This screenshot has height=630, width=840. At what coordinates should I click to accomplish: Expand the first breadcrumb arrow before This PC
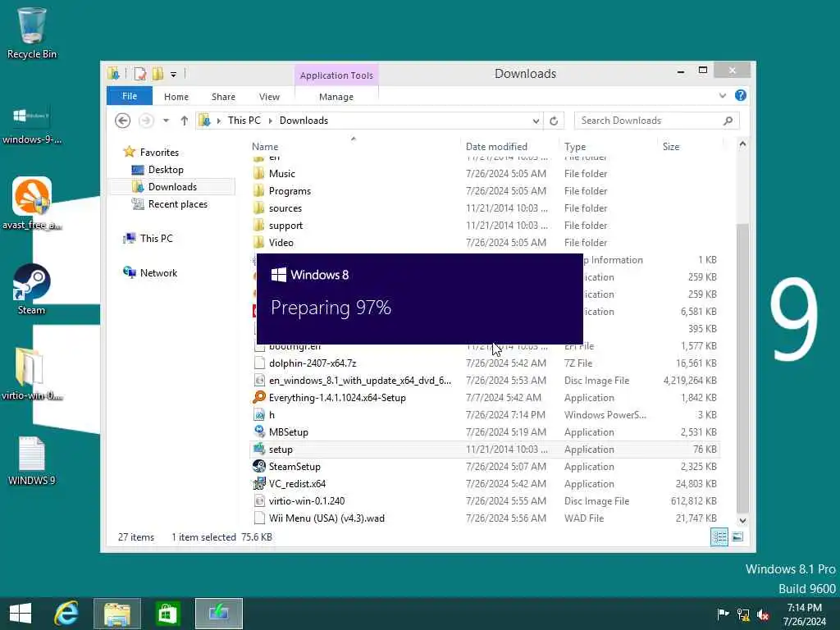pyautogui.click(x=218, y=121)
